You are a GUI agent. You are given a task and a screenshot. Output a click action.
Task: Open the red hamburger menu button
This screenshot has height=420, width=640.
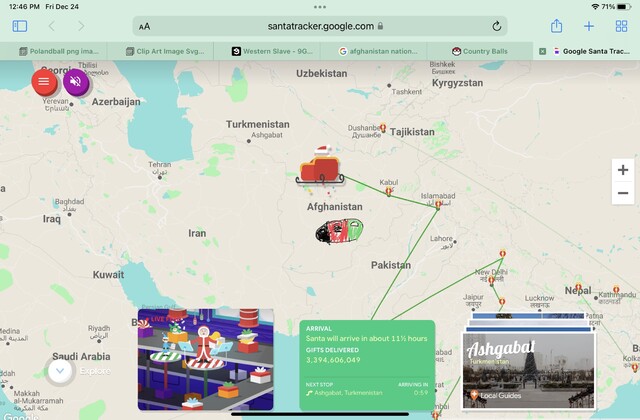(x=44, y=82)
